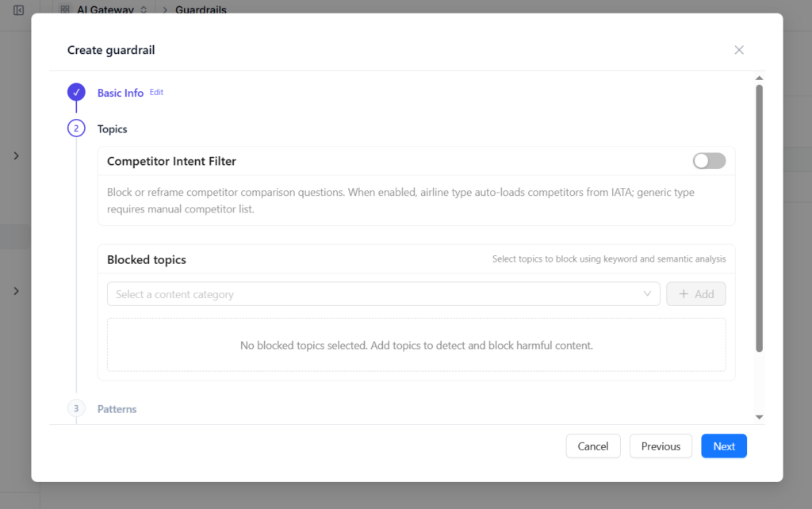Enable the Competitor Intent Filter toggle
This screenshot has height=509, width=812.
709,160
